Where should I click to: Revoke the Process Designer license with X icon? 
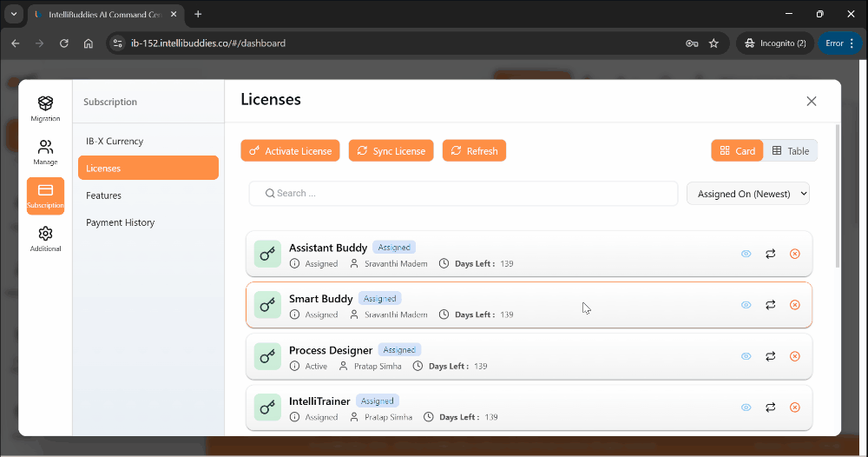pyautogui.click(x=795, y=356)
